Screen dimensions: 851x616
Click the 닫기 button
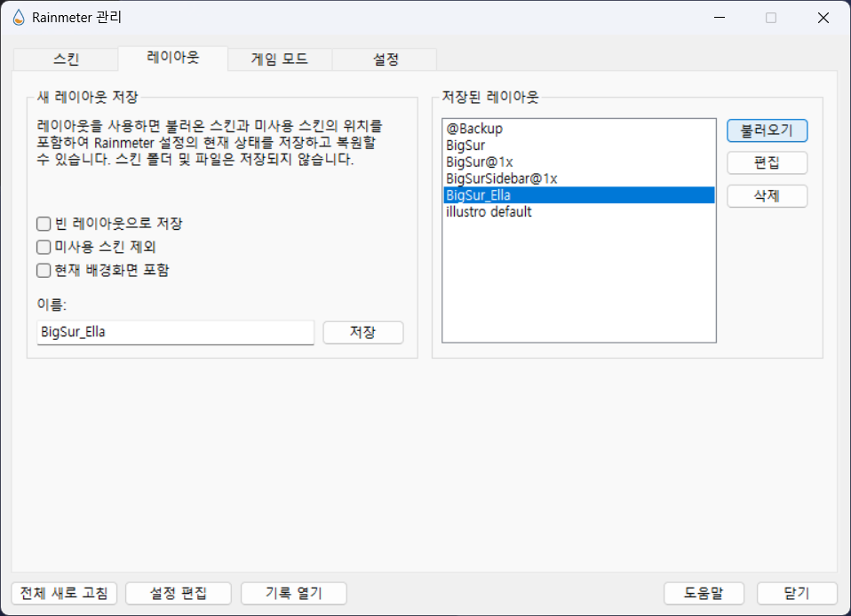(x=797, y=593)
